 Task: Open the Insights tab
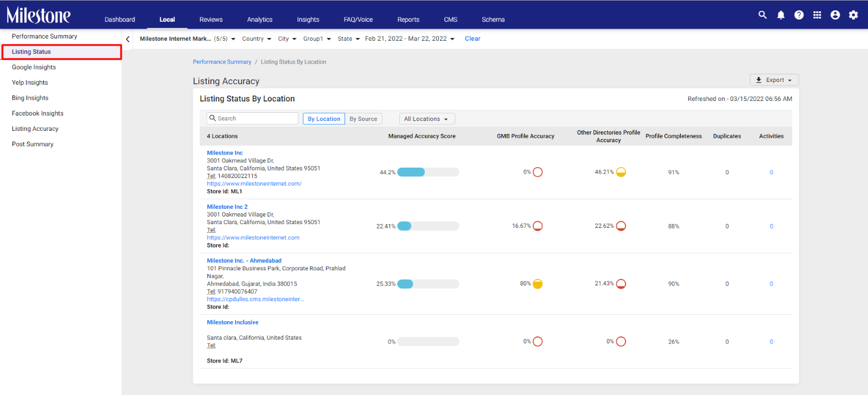tap(308, 20)
